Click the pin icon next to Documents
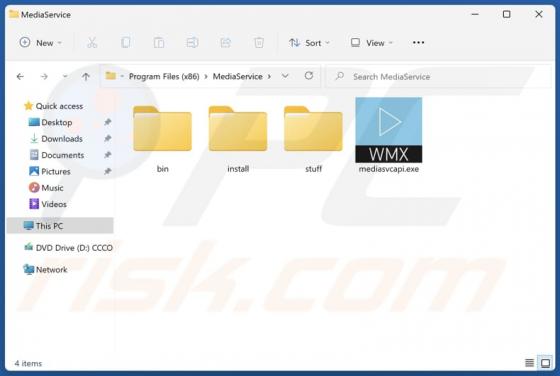This screenshot has height=376, width=560. coord(107,155)
